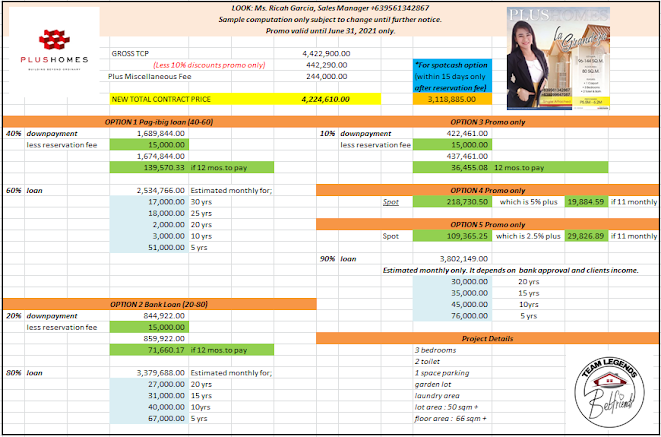The width and height of the screenshot is (661, 437).
Task: Select the 859,922.00 cell in Option 2
Action: point(164,338)
